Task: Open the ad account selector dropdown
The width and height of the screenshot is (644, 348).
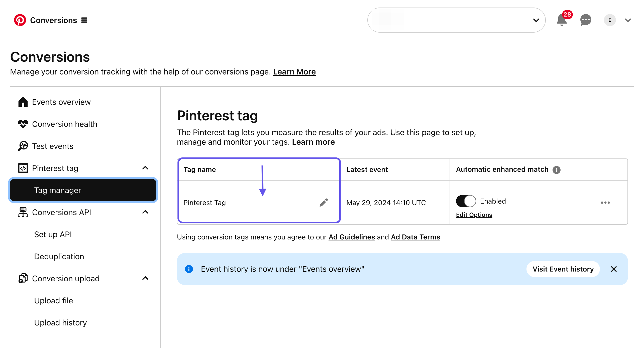Action: tap(456, 20)
